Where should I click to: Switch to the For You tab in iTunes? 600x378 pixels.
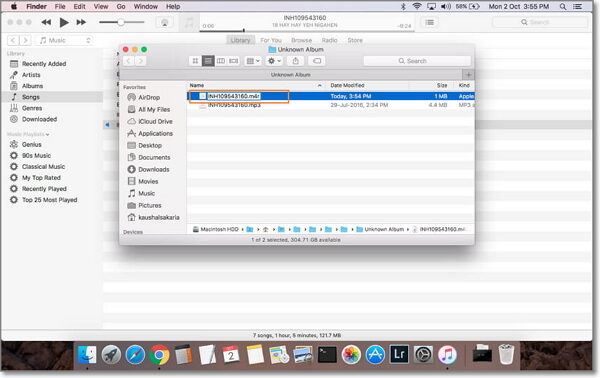271,40
